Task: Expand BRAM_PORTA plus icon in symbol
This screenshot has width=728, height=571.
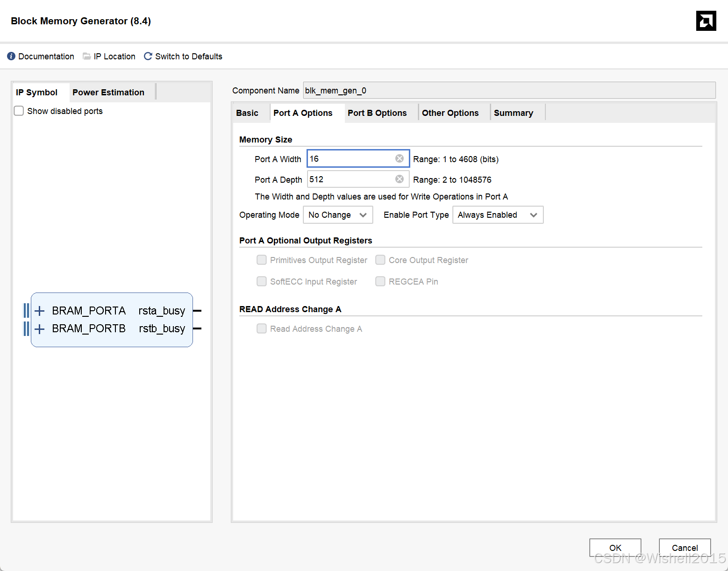Action: click(x=40, y=311)
